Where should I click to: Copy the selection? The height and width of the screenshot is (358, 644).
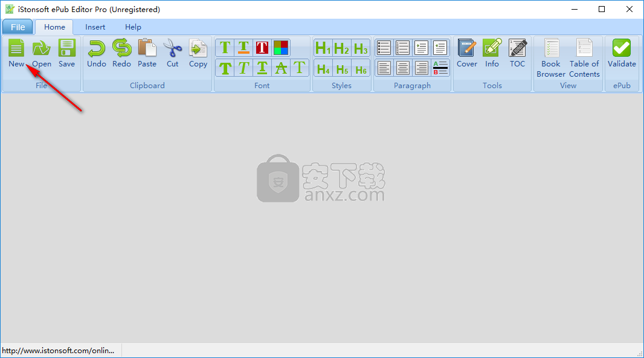(x=198, y=53)
